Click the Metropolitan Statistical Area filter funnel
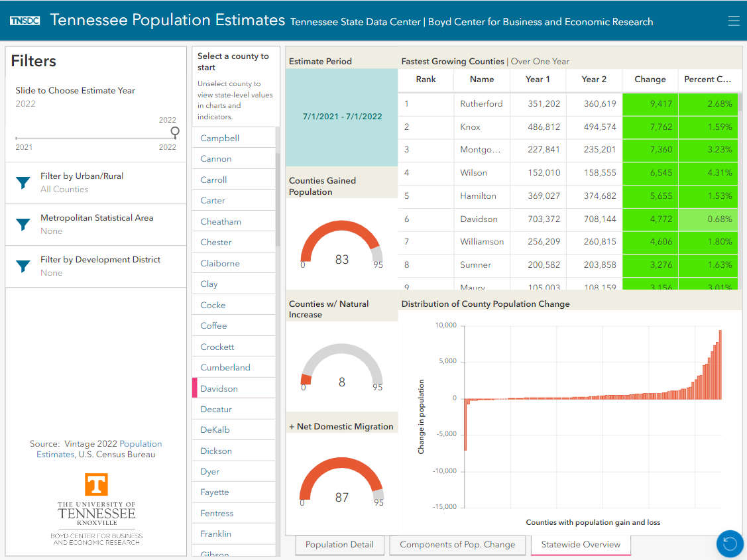The image size is (747, 560). pos(23,225)
